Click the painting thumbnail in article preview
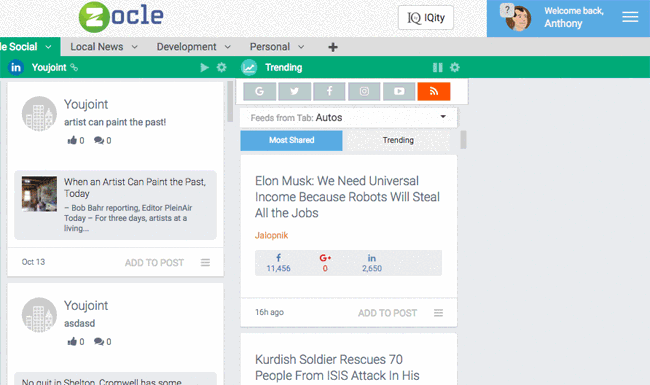 click(x=39, y=194)
